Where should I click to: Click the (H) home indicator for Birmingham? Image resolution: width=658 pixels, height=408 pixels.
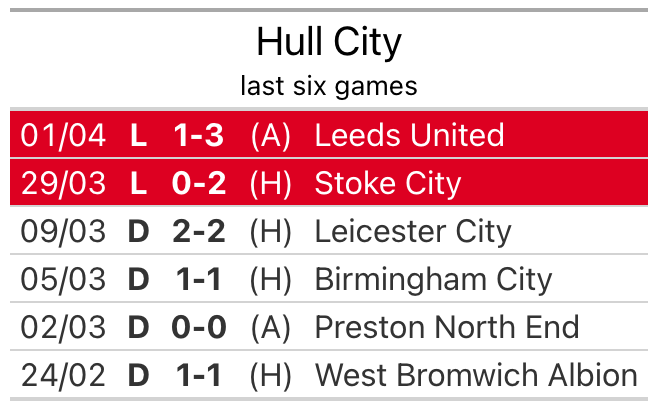pyautogui.click(x=271, y=280)
